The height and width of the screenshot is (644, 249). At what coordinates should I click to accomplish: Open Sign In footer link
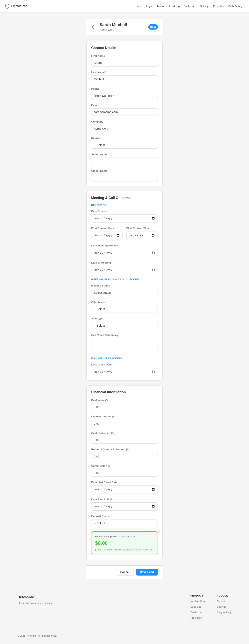point(221,601)
